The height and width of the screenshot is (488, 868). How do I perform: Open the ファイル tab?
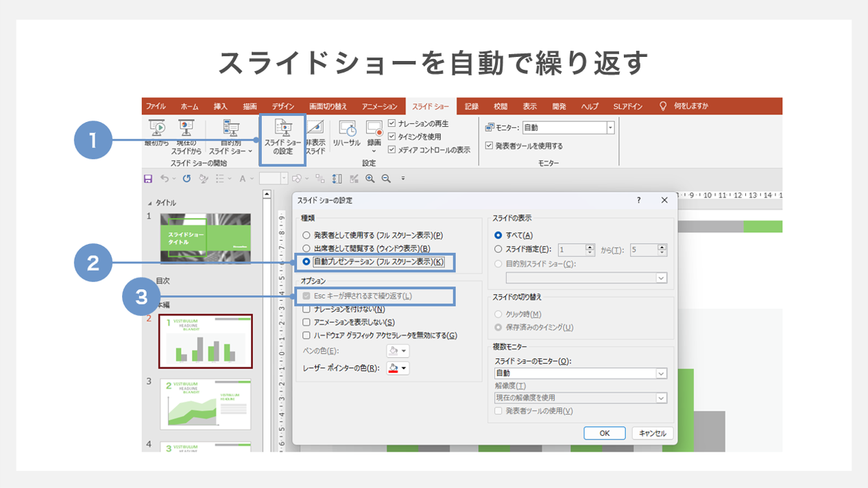click(x=156, y=106)
